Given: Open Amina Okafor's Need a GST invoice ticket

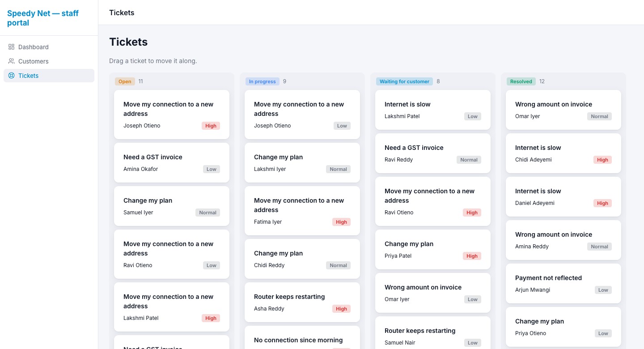Looking at the screenshot, I should (172, 162).
